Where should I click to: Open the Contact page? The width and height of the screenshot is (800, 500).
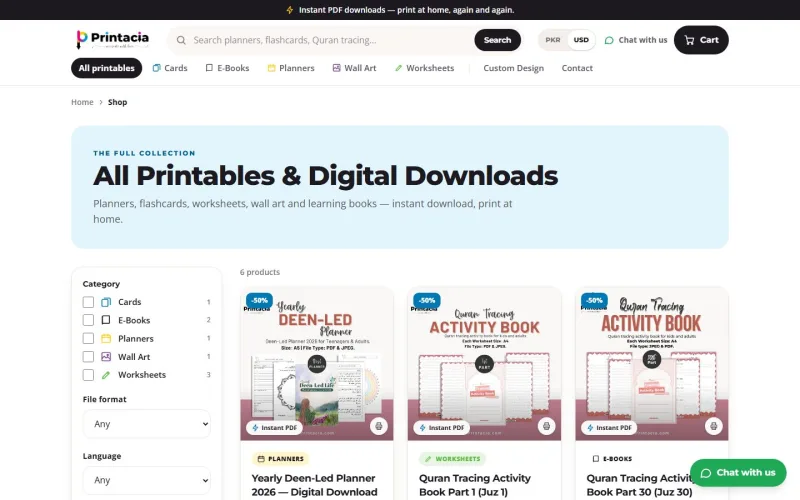[x=577, y=68]
